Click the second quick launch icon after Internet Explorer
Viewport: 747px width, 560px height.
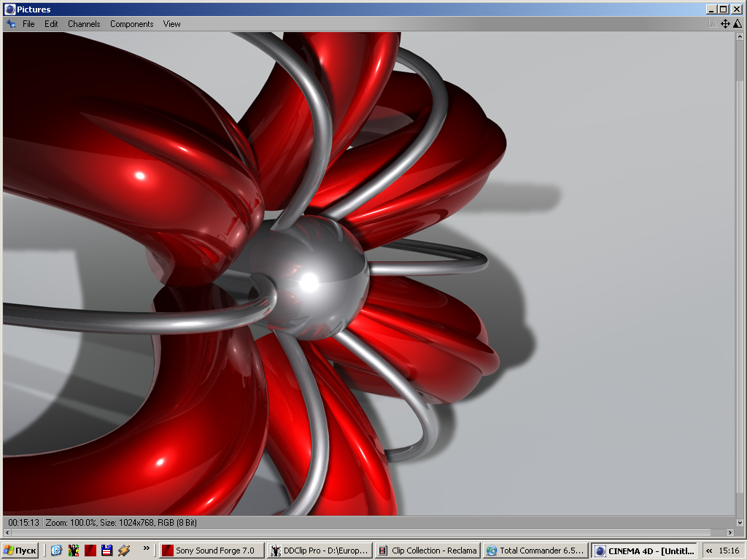[x=73, y=551]
